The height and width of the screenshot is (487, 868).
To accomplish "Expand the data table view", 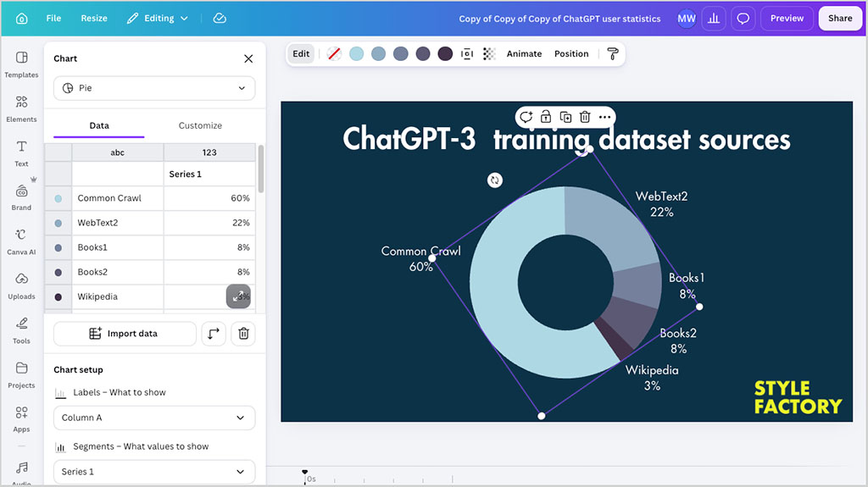I will pyautogui.click(x=238, y=296).
